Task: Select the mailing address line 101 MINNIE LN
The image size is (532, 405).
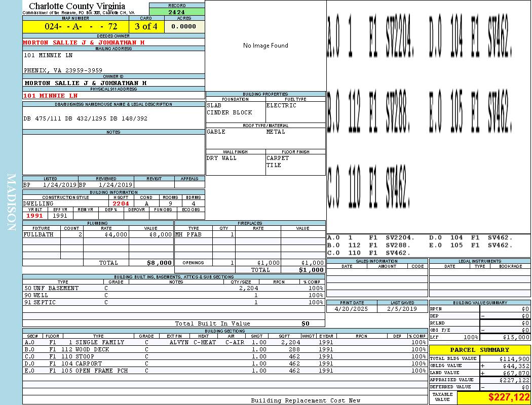Action: [48, 55]
